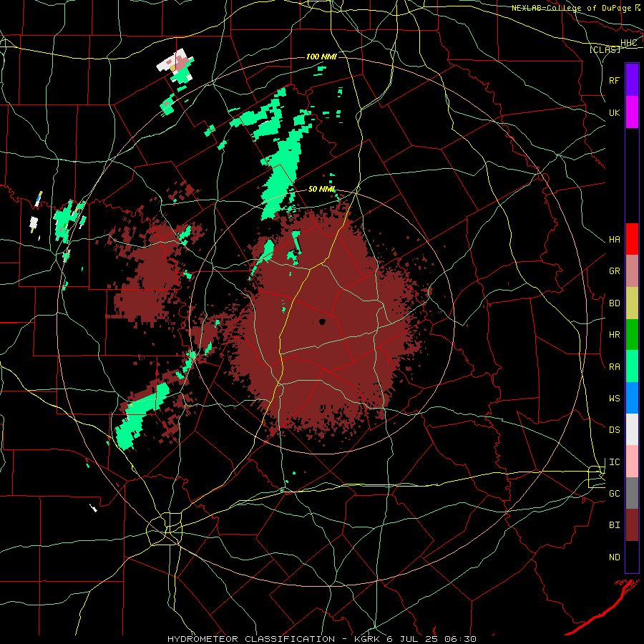The height and width of the screenshot is (644, 644).
Task: Click the BI brown legend swatch
Action: tap(632, 525)
